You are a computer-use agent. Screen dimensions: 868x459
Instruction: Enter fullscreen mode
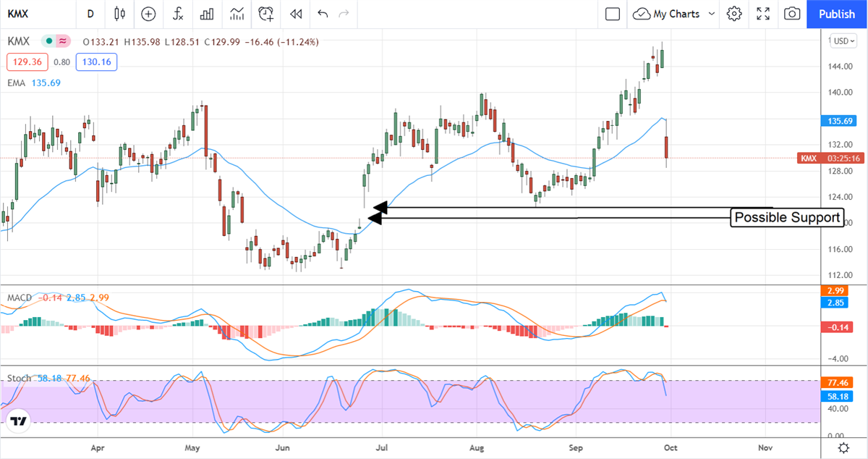(x=763, y=14)
